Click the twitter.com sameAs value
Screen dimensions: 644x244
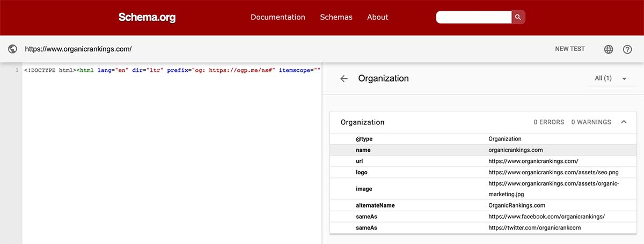pyautogui.click(x=535, y=228)
